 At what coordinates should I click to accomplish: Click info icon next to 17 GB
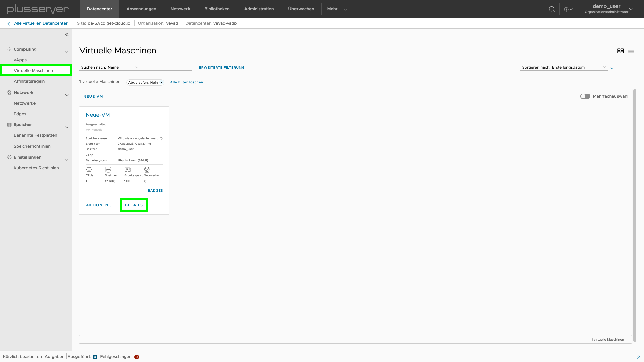(x=115, y=181)
